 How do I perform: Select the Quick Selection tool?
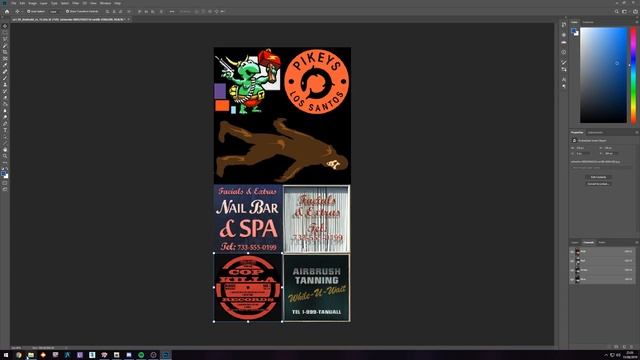tap(5, 45)
